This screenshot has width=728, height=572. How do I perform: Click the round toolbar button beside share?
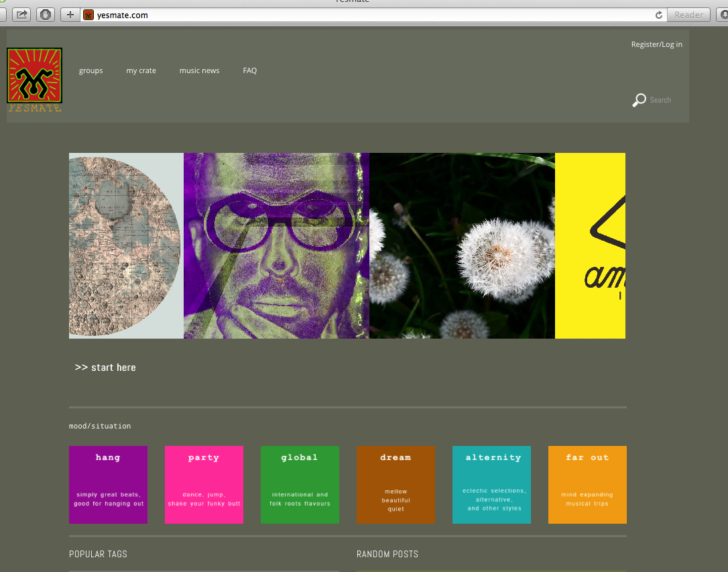[45, 15]
